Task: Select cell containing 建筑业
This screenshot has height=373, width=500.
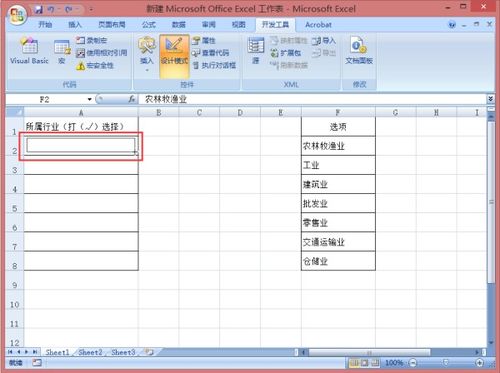Action: [x=338, y=184]
